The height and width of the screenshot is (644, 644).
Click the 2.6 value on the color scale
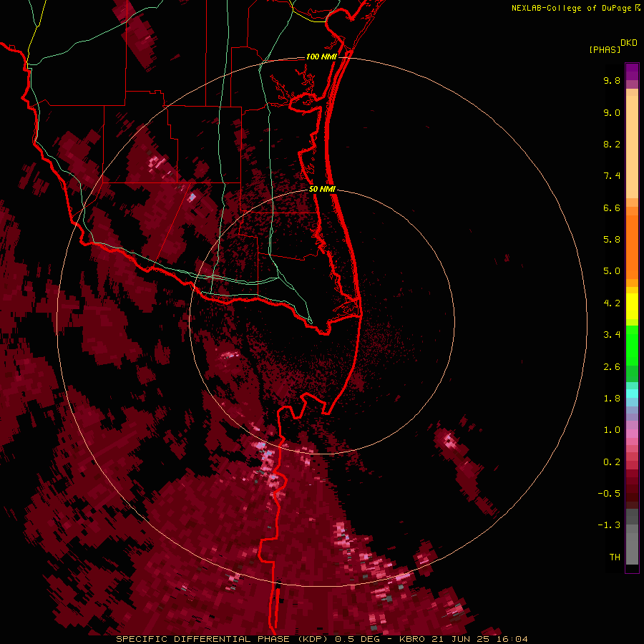[612, 367]
